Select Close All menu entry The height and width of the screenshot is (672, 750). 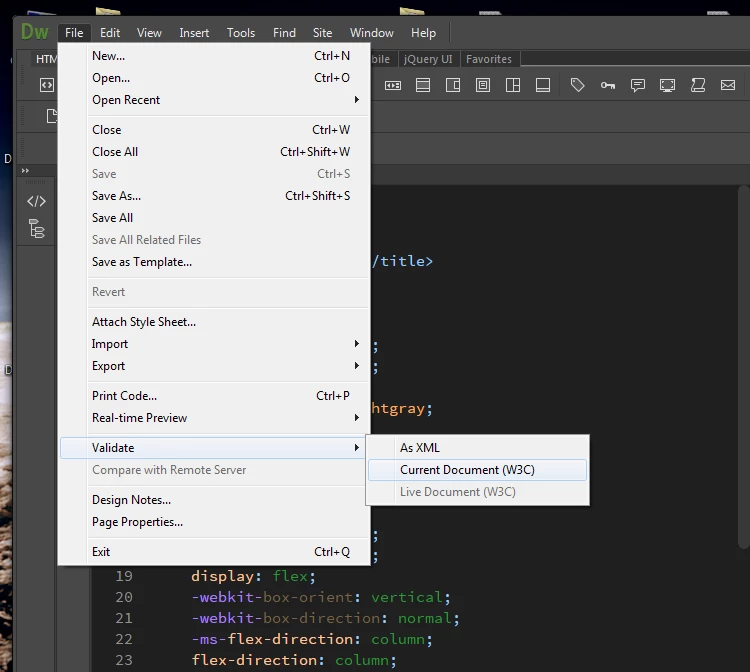(x=214, y=152)
